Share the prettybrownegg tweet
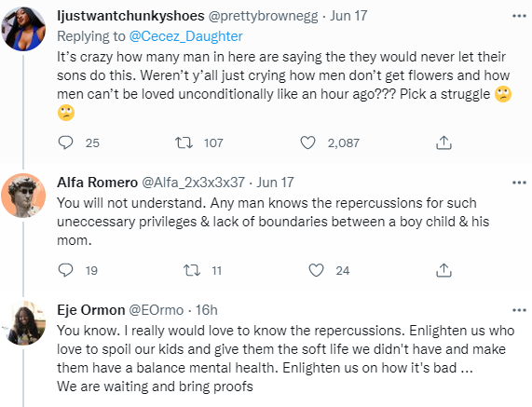The width and height of the screenshot is (532, 407). [x=443, y=142]
